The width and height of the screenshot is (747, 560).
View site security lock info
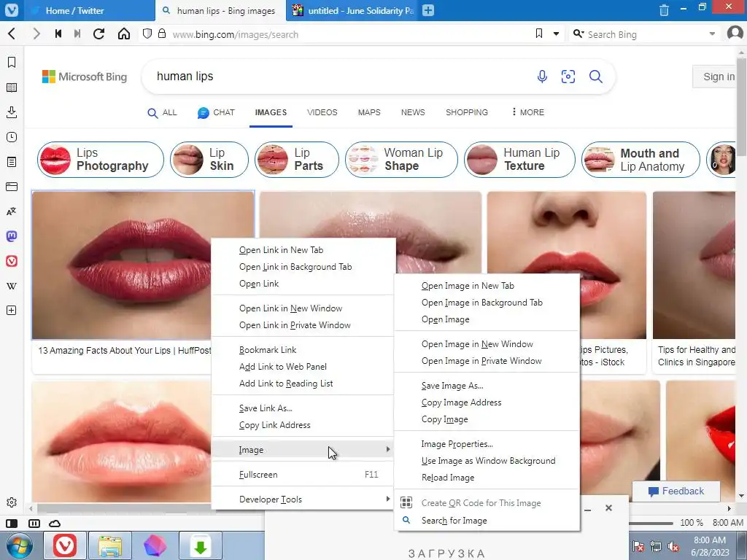pyautogui.click(x=162, y=34)
